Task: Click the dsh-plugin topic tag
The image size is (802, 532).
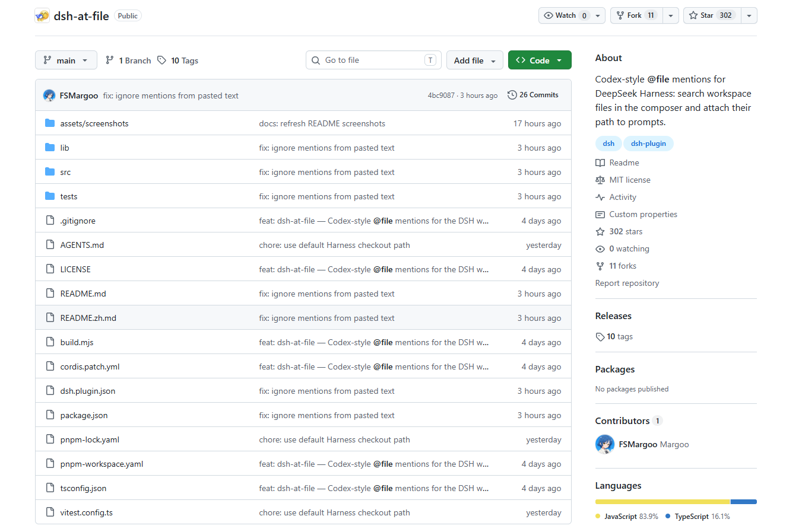Action: (x=648, y=144)
